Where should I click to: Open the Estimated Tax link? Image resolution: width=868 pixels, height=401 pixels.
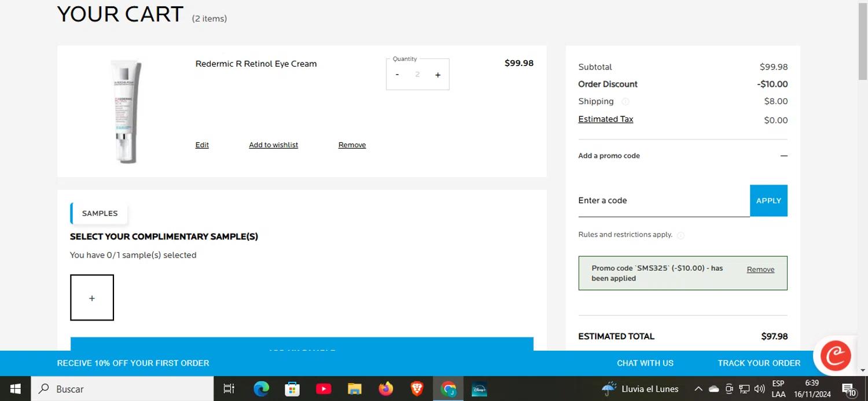point(605,119)
